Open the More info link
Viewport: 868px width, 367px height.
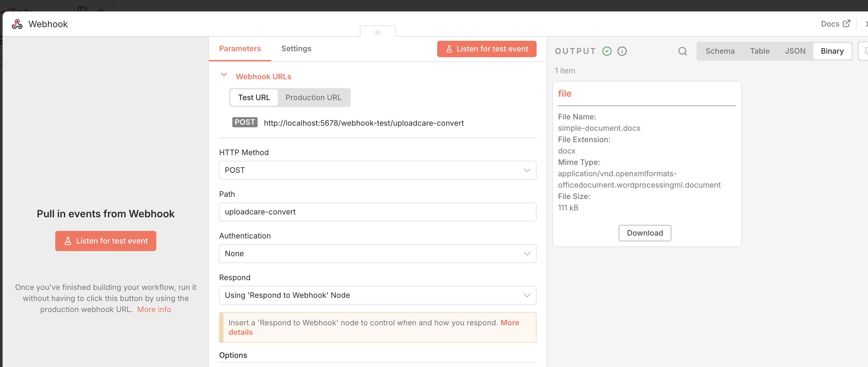click(x=154, y=309)
